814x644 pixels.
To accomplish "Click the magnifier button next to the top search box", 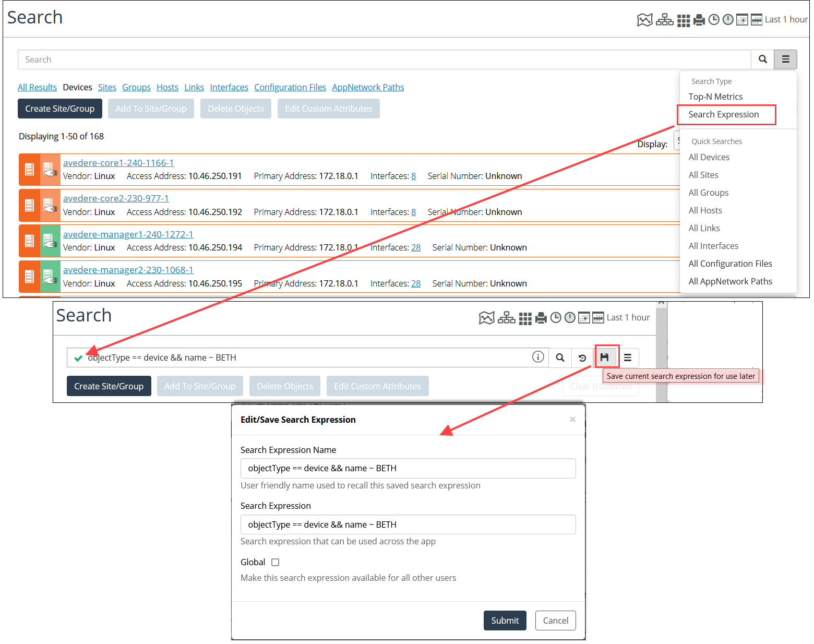I will coord(762,59).
